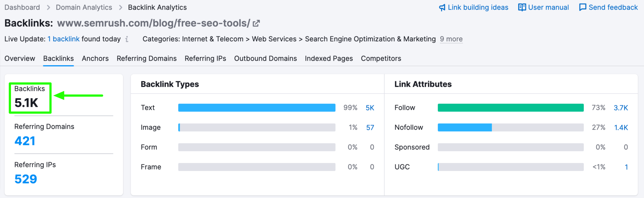
Task: Click the Send feedback chat icon
Action: 582,7
